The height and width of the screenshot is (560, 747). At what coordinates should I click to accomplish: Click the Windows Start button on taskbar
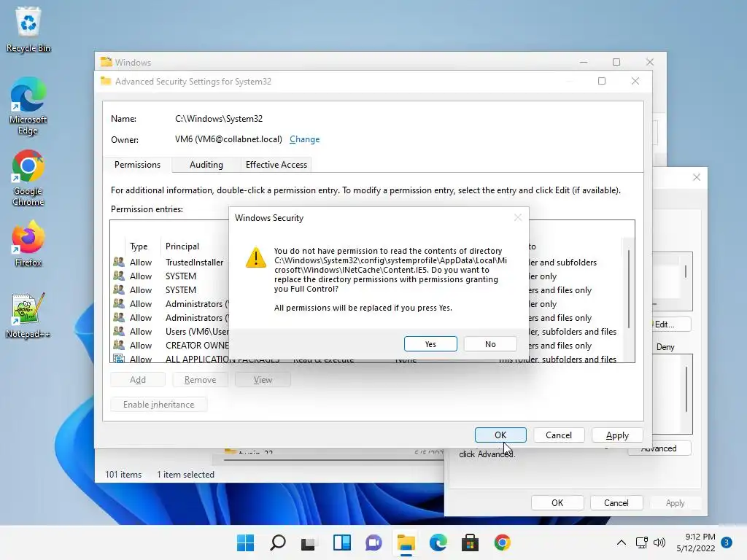245,542
